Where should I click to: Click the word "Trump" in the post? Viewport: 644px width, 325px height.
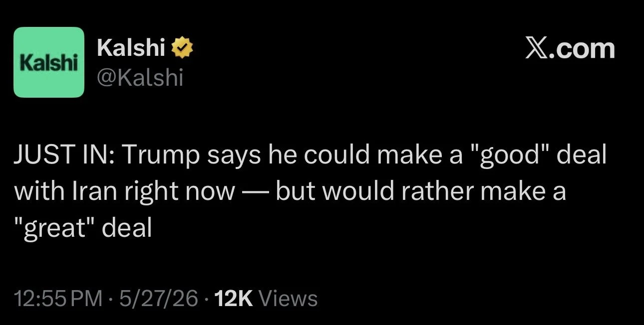click(161, 157)
